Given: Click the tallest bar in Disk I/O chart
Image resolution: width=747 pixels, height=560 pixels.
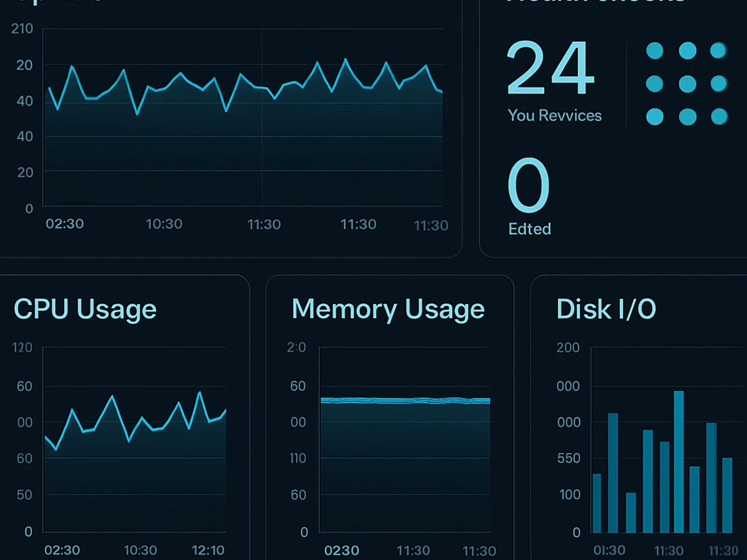Looking at the screenshot, I should [678, 461].
